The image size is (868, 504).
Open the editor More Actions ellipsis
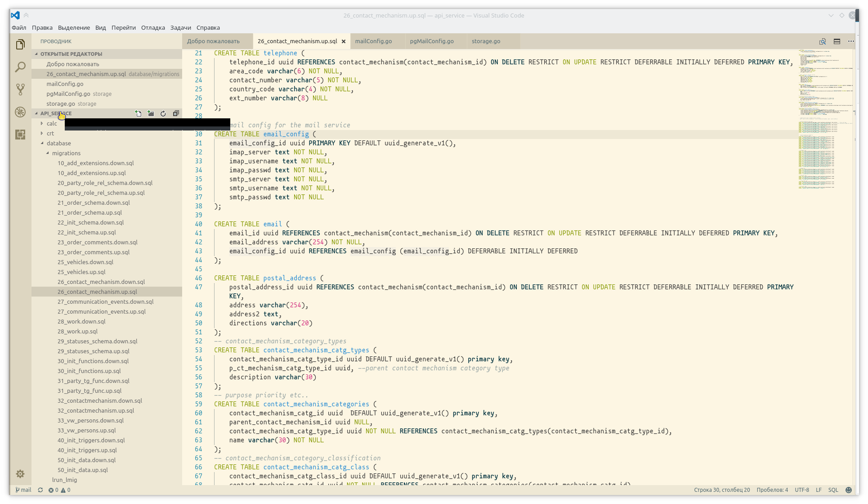coord(851,41)
